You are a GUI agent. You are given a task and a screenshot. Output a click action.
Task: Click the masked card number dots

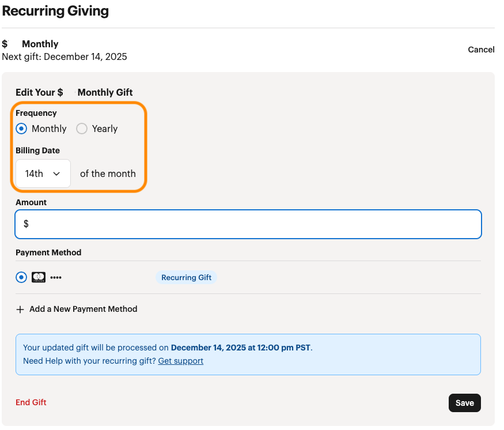click(56, 277)
